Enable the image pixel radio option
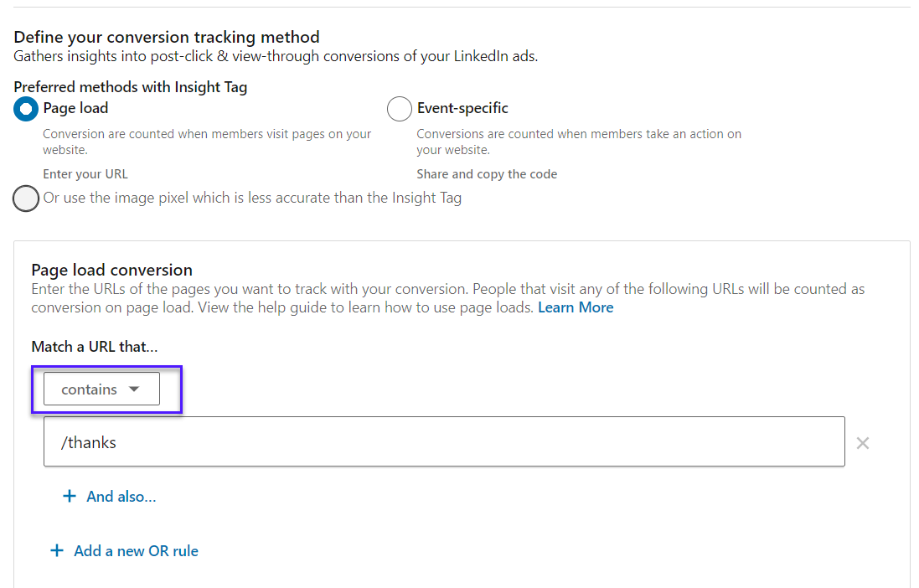The height and width of the screenshot is (588, 919). point(26,199)
